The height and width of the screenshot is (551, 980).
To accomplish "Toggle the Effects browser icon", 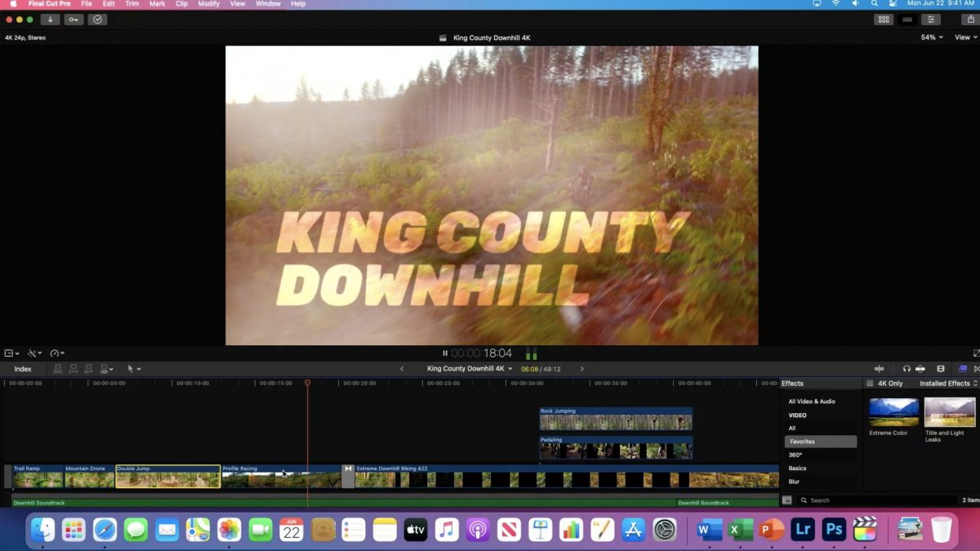I will point(963,369).
